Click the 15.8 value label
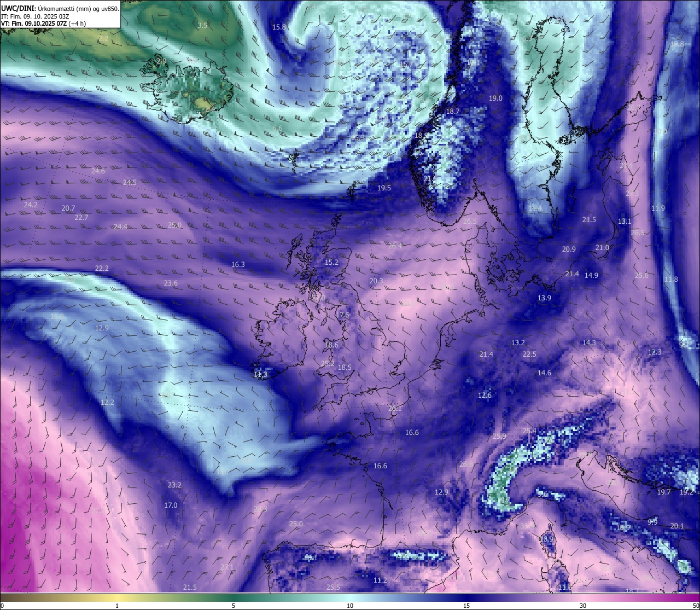700x610 pixels. [279, 27]
